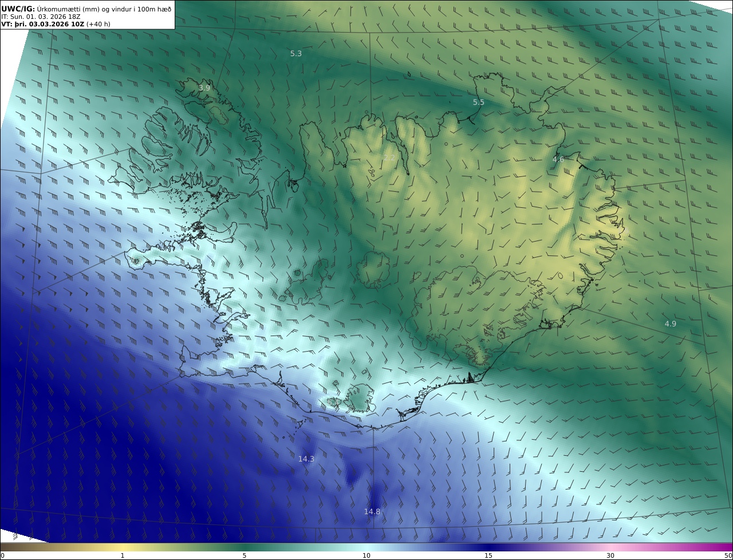
Task: Click colorbar tick label 10
Action: click(x=366, y=555)
